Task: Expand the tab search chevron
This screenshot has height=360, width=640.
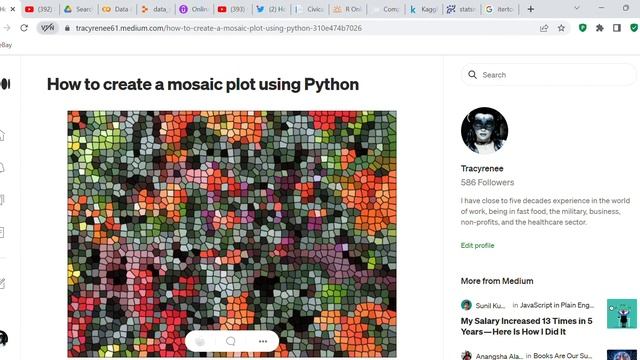Action: 577,8
